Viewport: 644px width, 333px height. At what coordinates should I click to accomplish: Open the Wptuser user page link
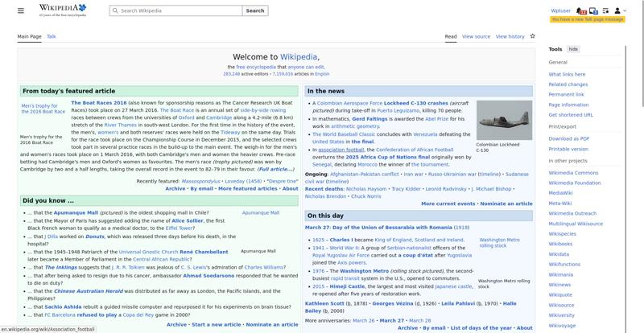(x=561, y=10)
